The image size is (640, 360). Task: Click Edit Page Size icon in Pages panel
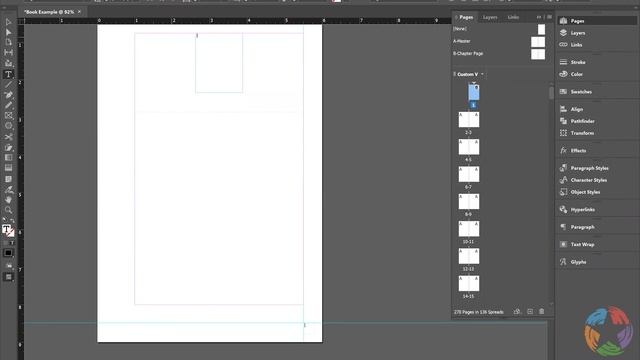(517, 311)
